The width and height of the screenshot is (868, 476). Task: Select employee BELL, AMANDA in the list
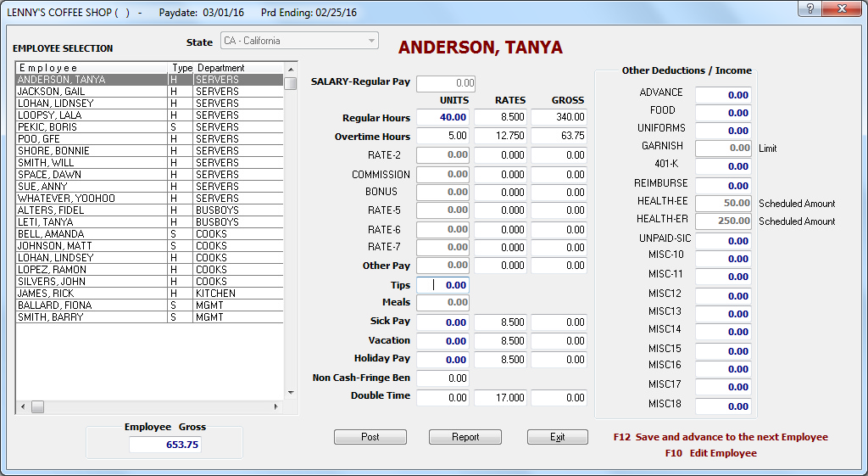(149, 234)
